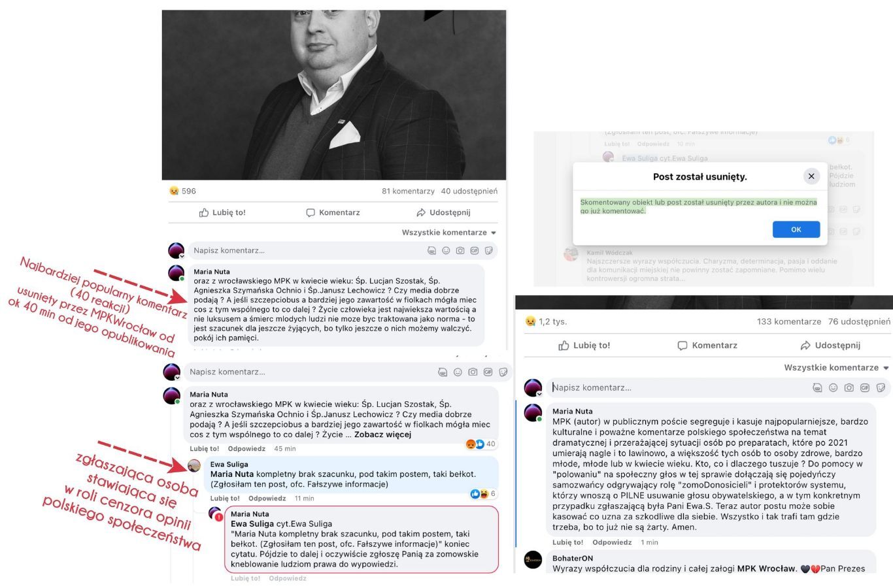893x588 pixels.
Task: Click the GIF icon in the 133-komentarze post's comment box
Action: [x=865, y=387]
